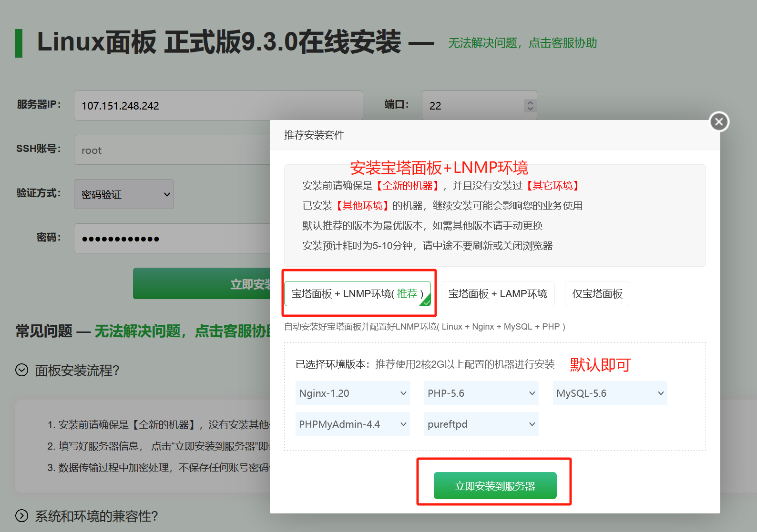Click the 已选择环境版本 label

(332, 364)
